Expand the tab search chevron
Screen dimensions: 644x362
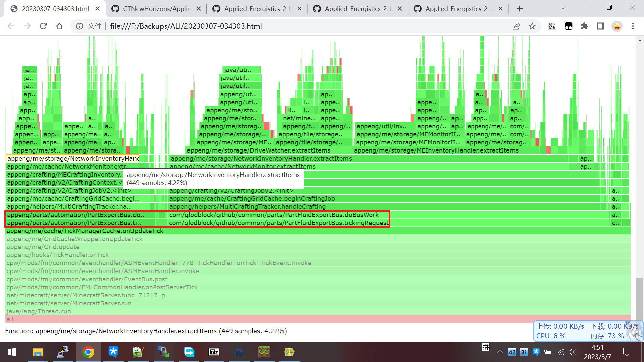563,7
